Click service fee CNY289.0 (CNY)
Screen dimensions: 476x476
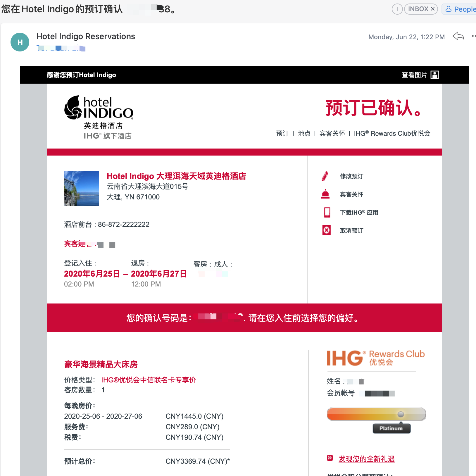click(x=192, y=427)
